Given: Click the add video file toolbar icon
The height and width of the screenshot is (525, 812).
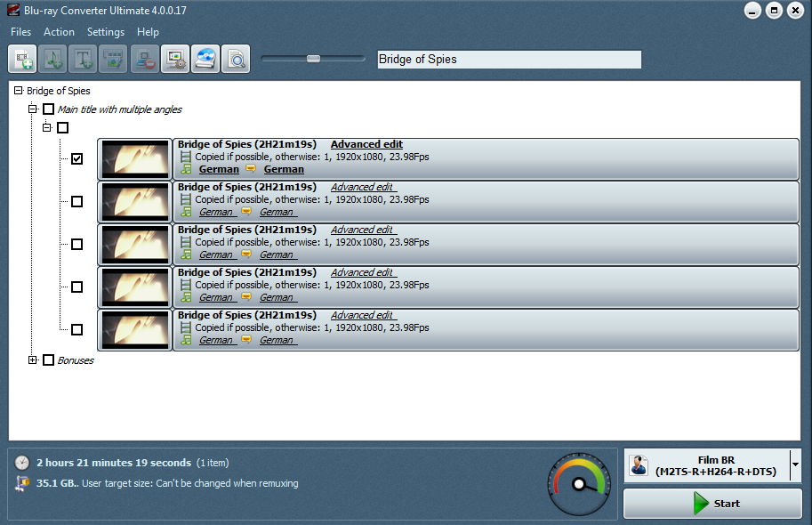Looking at the screenshot, I should coord(22,59).
